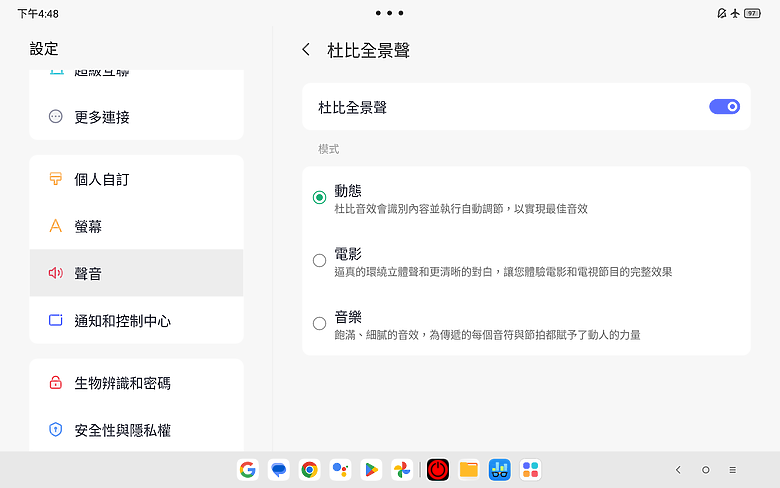Launch Chrome browser from dock
This screenshot has width=780, height=488.
tap(309, 470)
